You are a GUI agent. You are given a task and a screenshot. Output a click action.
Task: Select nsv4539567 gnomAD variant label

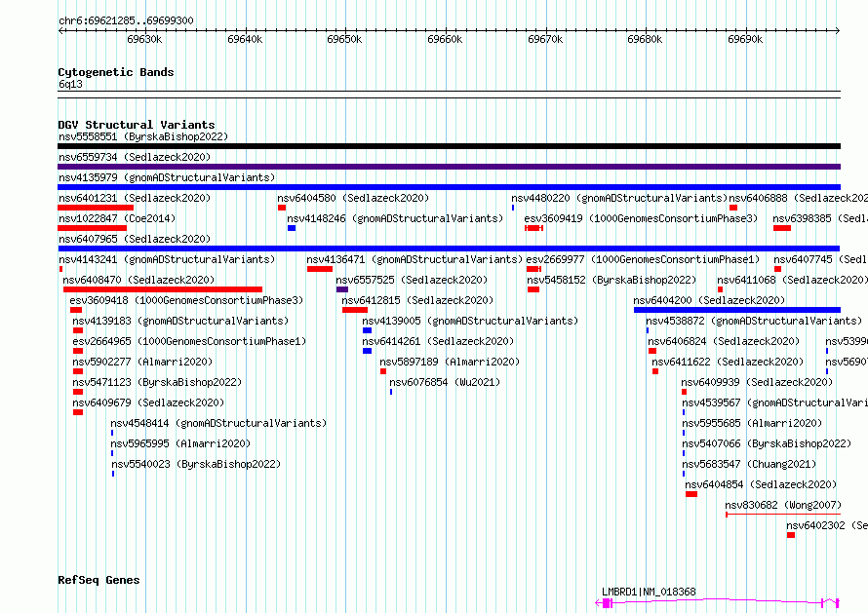click(x=775, y=402)
